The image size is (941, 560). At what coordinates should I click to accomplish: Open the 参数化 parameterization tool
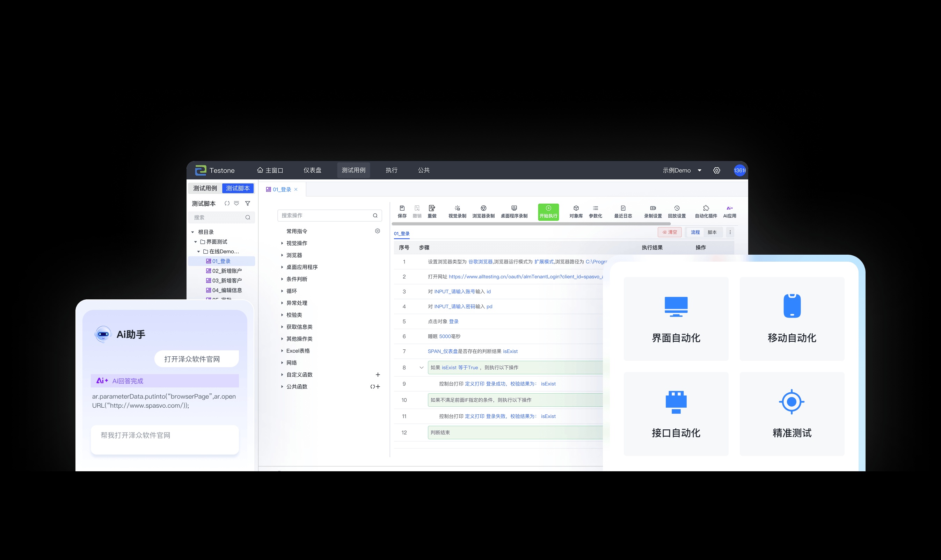pyautogui.click(x=596, y=212)
